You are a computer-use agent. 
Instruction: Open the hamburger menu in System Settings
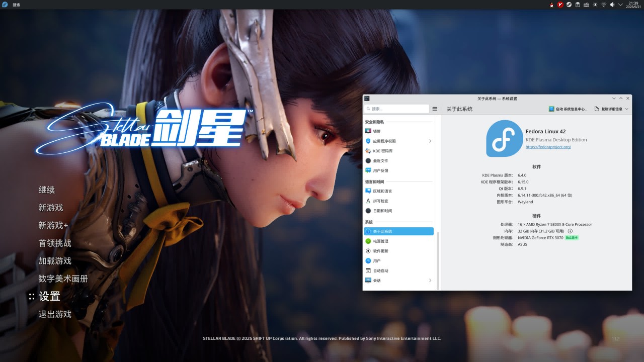click(x=435, y=109)
